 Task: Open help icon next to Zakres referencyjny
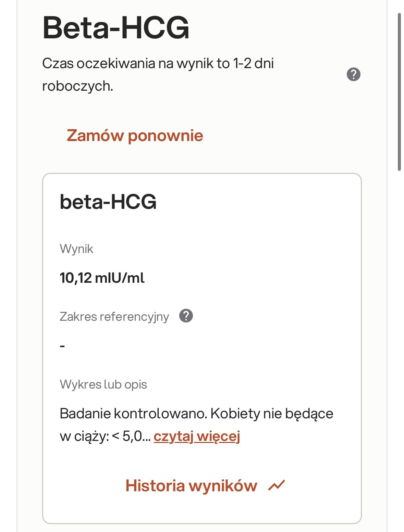[x=186, y=316]
